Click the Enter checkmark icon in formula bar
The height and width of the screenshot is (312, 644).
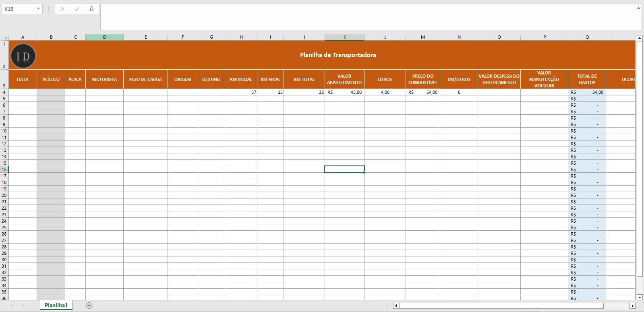(x=77, y=9)
